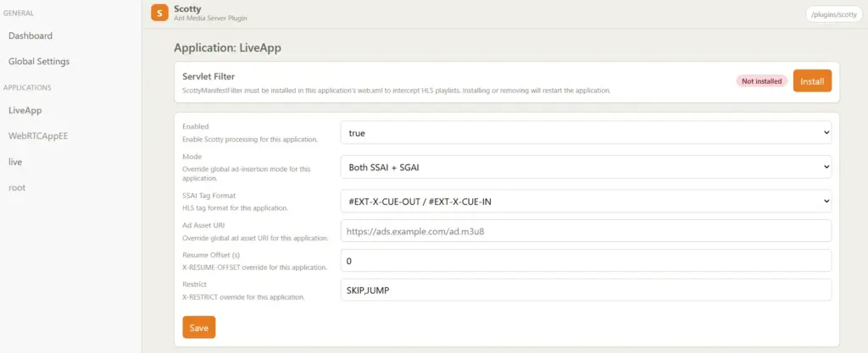Image resolution: width=868 pixels, height=353 pixels.
Task: Install the Servlet Filter
Action: click(x=812, y=81)
